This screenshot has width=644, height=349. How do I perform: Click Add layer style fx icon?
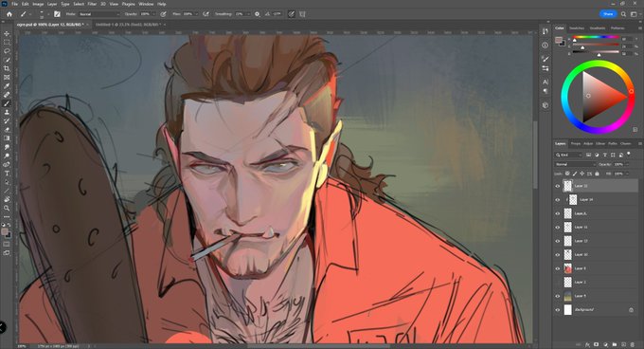click(587, 344)
